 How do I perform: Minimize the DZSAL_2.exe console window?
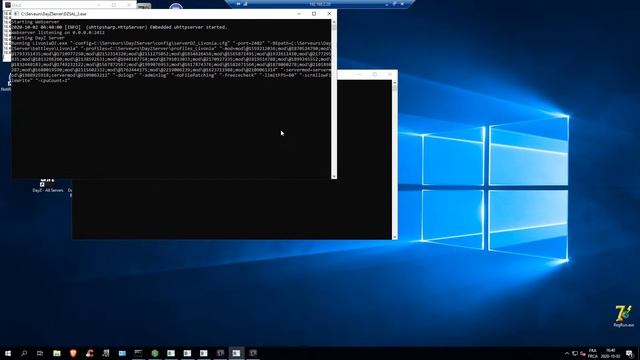pyautogui.click(x=299, y=13)
